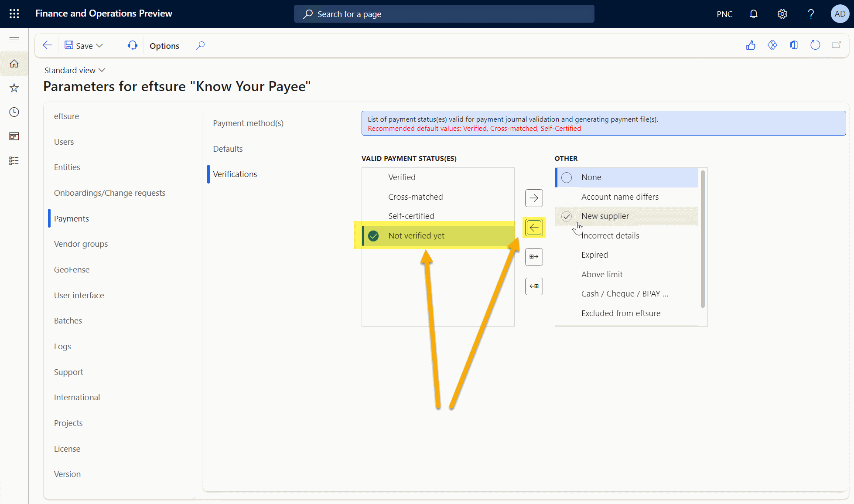Click the headset support icon in toolbar

[x=132, y=45]
